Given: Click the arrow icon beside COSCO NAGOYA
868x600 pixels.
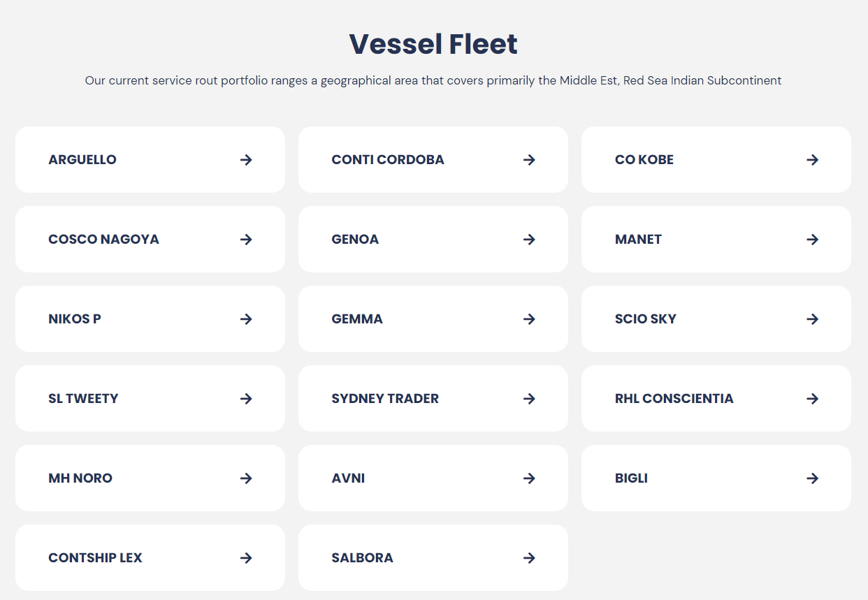Looking at the screenshot, I should [246, 240].
